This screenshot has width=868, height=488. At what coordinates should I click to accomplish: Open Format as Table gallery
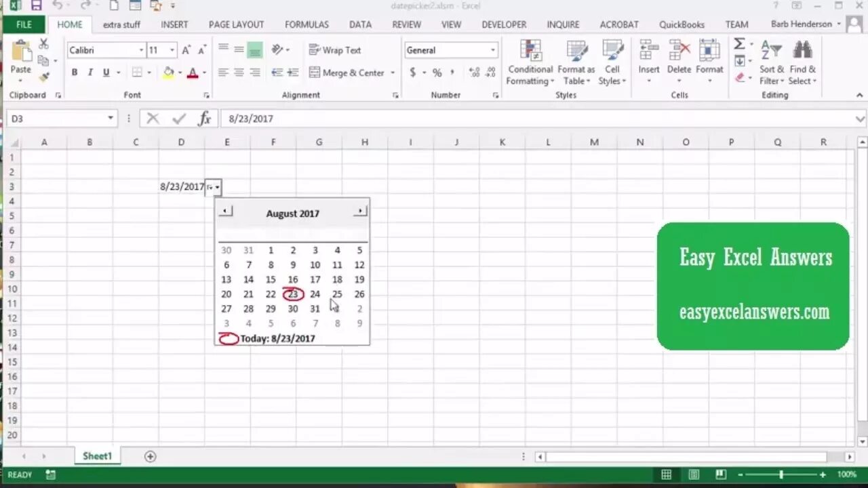point(576,62)
